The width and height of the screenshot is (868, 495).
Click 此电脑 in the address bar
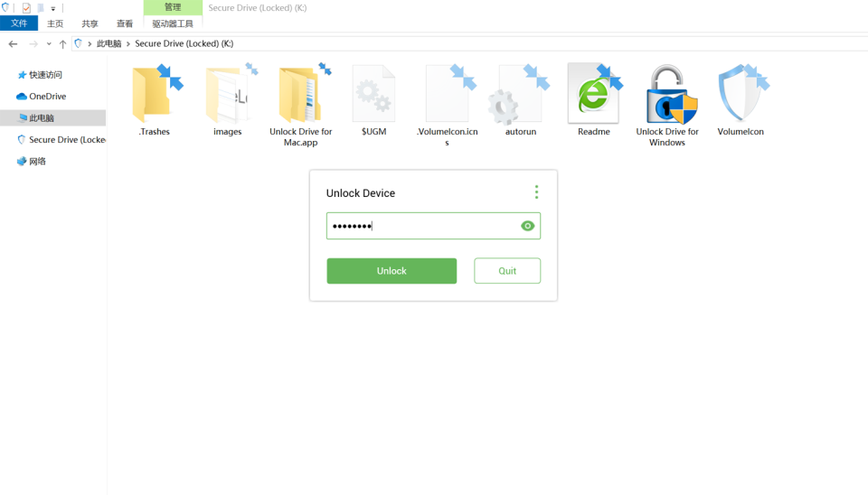(109, 43)
